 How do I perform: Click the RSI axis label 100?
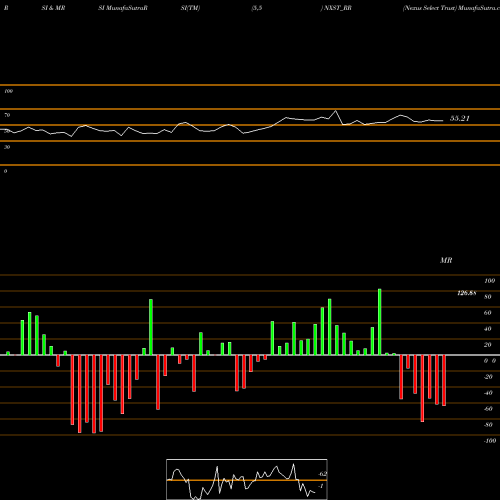click(x=9, y=91)
